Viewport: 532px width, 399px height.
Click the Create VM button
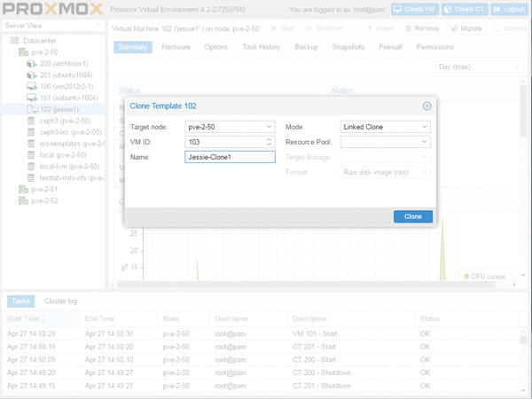[415, 9]
